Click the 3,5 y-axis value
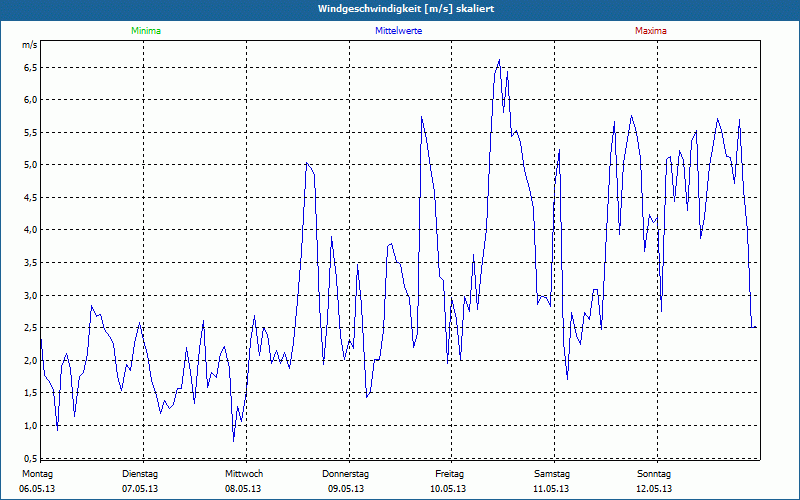This screenshot has height=500, width=800. coord(31,263)
